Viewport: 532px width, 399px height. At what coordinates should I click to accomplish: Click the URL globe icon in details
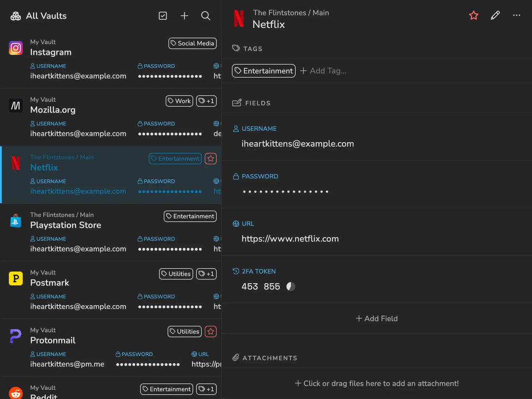pos(236,223)
